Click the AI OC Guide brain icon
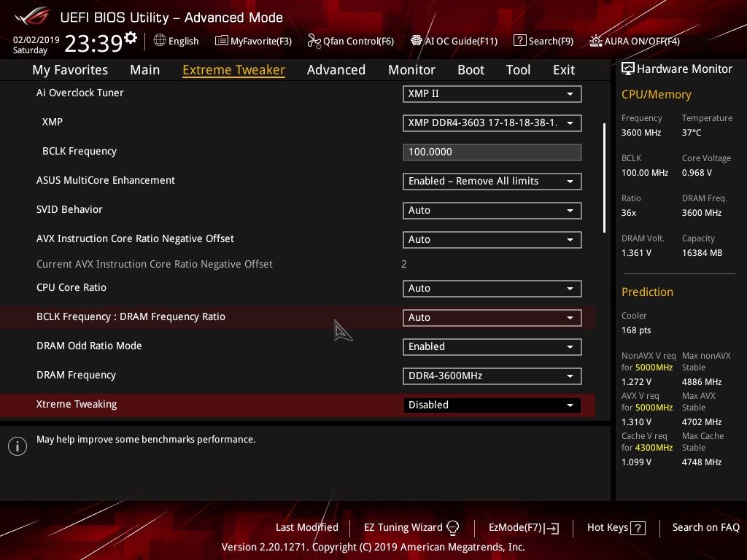Screen dimensions: 747x560 [x=417, y=41]
